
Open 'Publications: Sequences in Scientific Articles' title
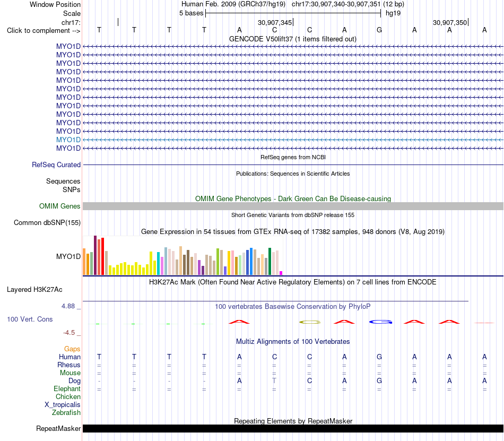[x=293, y=174]
